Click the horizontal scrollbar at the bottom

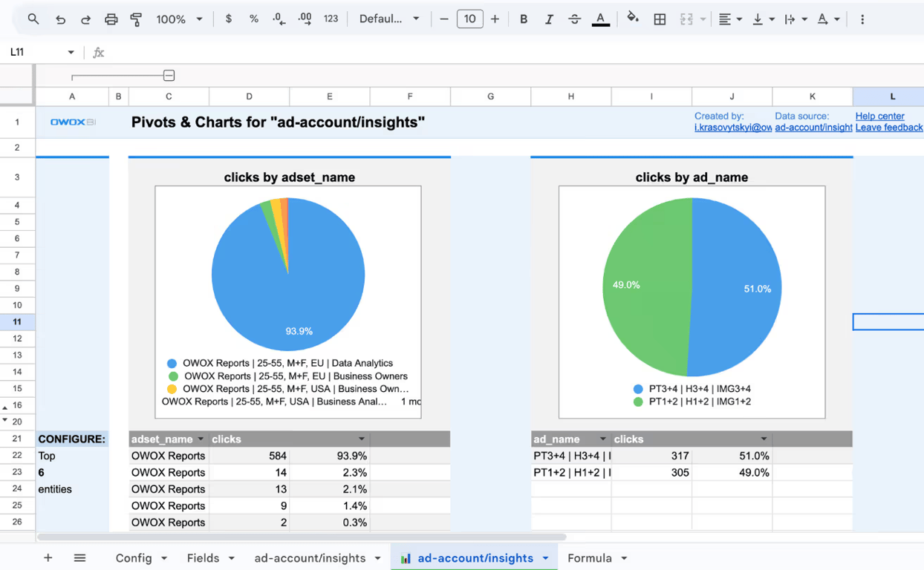click(x=302, y=537)
